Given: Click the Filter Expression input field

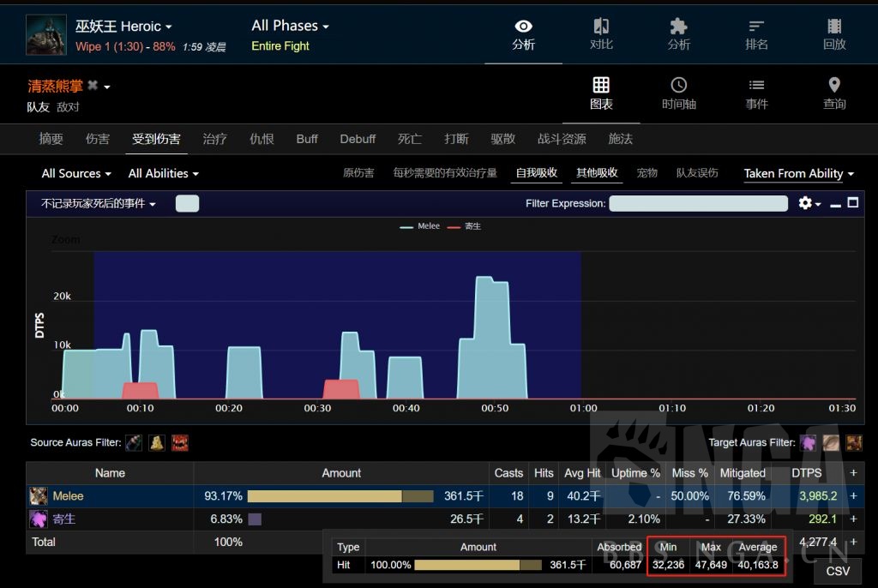Looking at the screenshot, I should click(698, 204).
